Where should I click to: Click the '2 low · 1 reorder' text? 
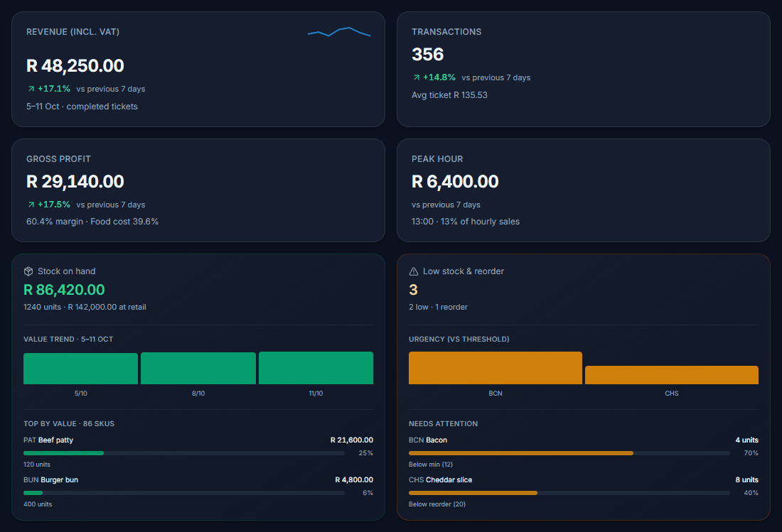[439, 308]
